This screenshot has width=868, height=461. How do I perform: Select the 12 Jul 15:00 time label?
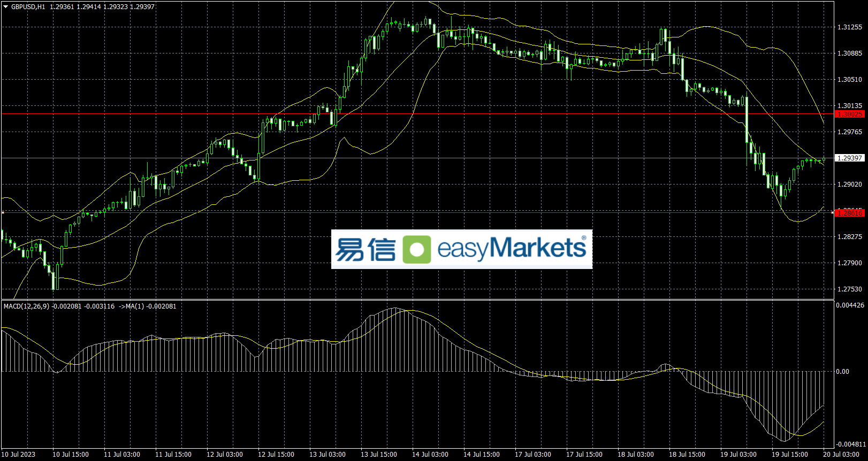click(276, 455)
